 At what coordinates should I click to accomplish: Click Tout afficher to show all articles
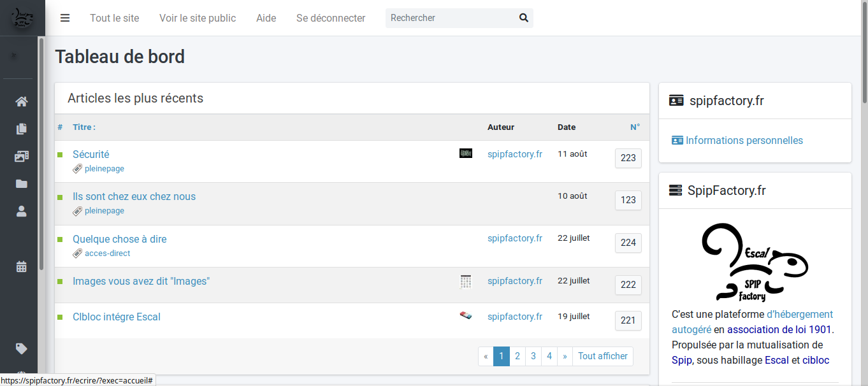pyautogui.click(x=603, y=356)
